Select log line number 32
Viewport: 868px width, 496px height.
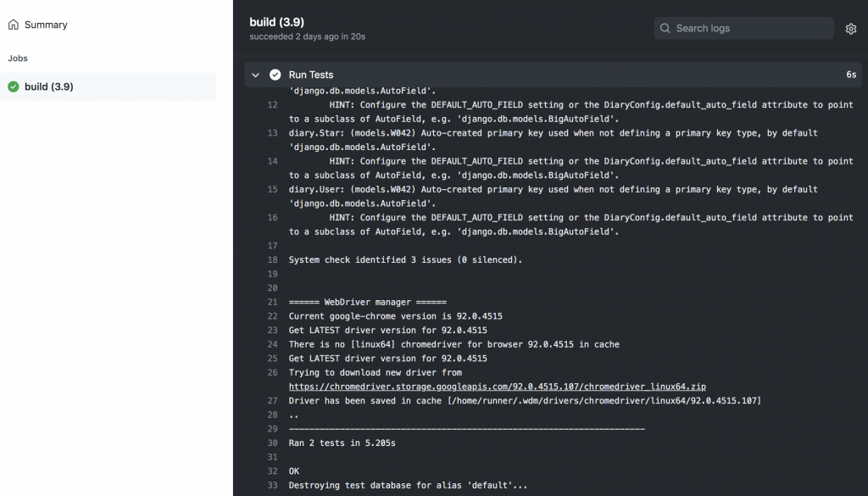(x=272, y=471)
